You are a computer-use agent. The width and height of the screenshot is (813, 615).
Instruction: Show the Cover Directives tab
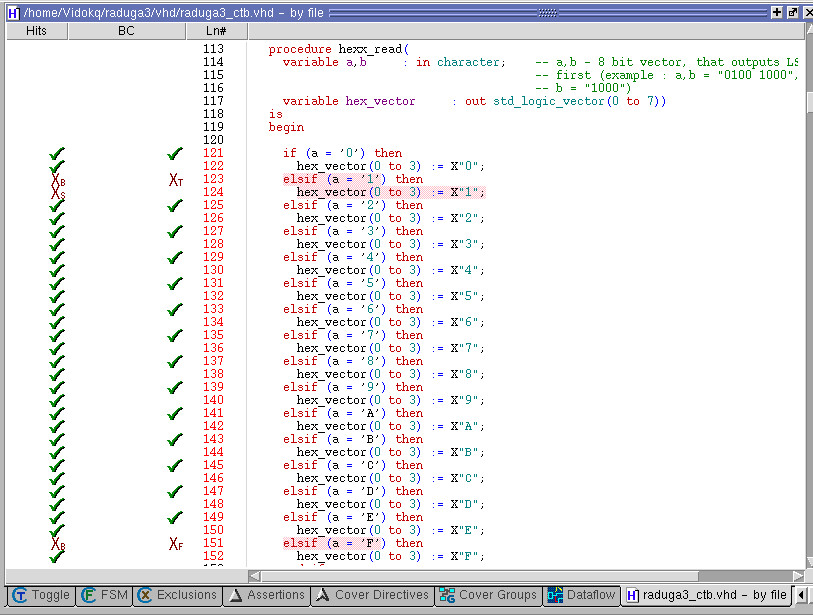372,595
